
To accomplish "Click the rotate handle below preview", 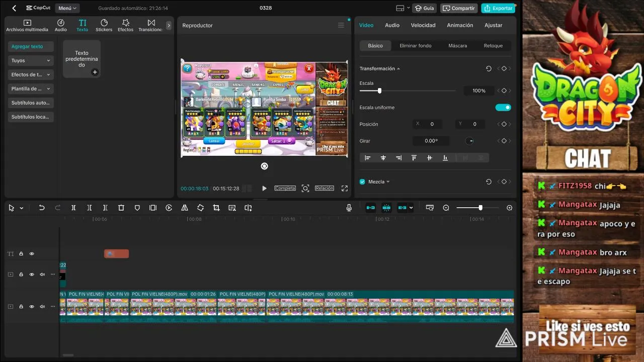I will 265,166.
